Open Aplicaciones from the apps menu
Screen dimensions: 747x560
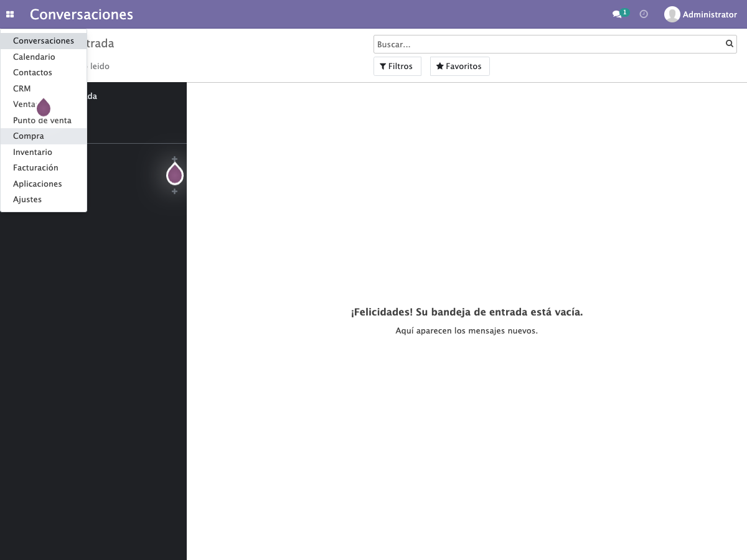coord(44,184)
